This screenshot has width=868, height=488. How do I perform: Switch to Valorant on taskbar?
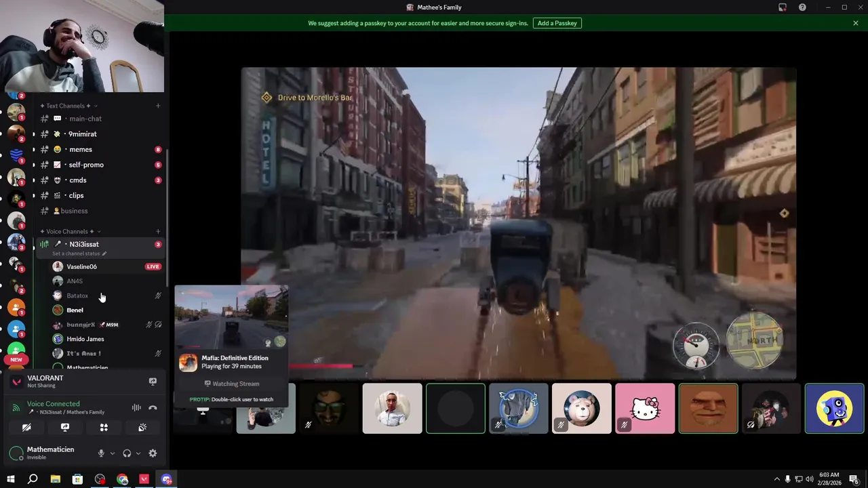point(144,479)
